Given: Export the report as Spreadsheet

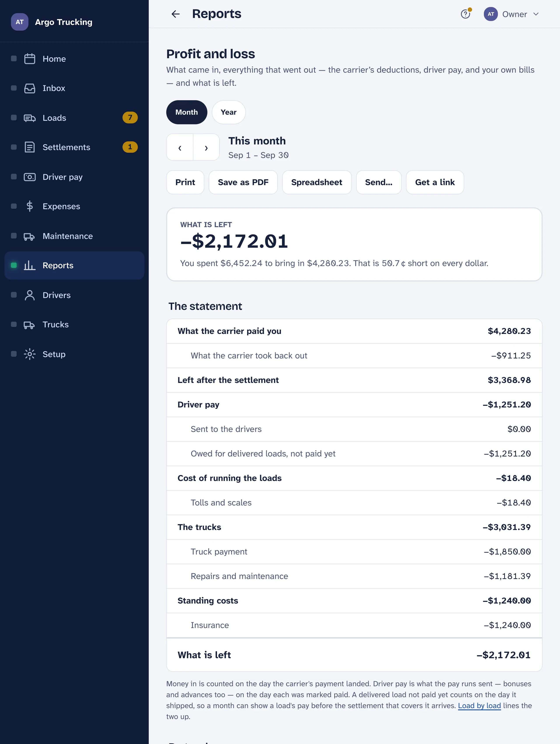Looking at the screenshot, I should coord(317,182).
